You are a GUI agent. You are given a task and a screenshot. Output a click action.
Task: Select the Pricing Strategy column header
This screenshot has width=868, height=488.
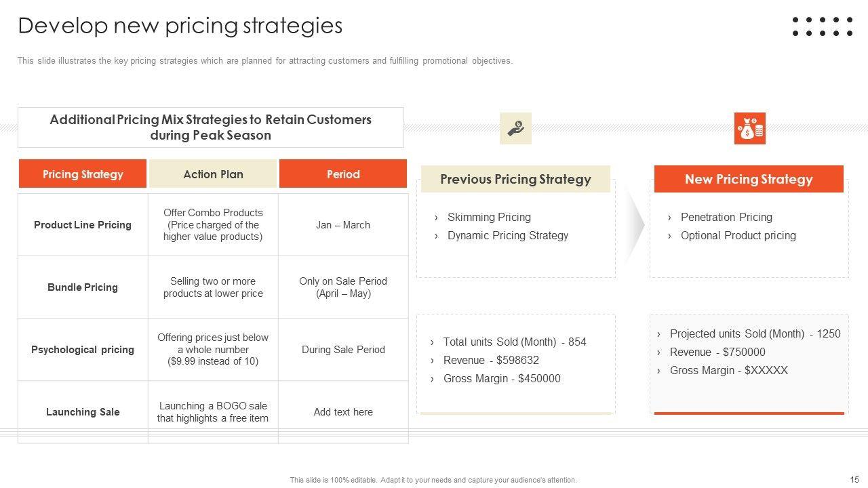[83, 174]
